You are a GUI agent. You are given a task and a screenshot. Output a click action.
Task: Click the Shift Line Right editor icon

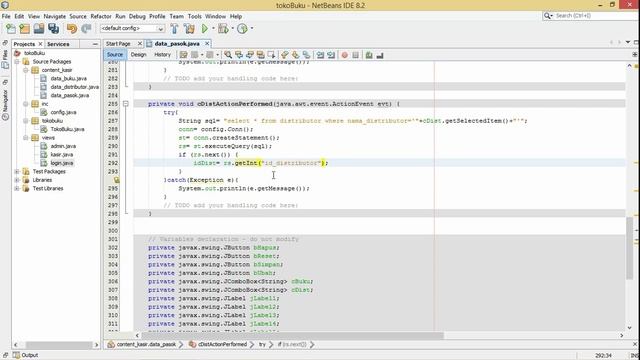pos(331,55)
